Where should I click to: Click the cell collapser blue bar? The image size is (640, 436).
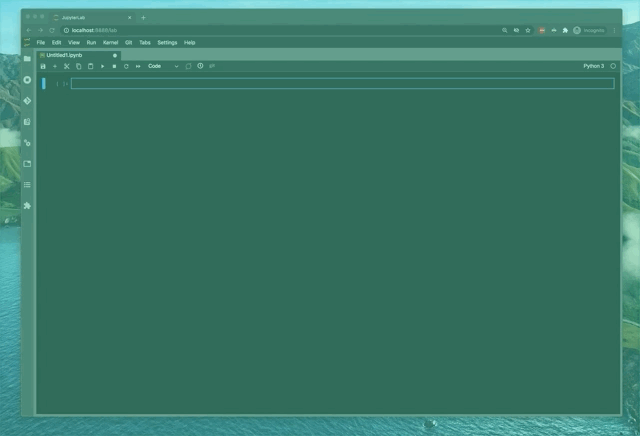click(x=43, y=83)
